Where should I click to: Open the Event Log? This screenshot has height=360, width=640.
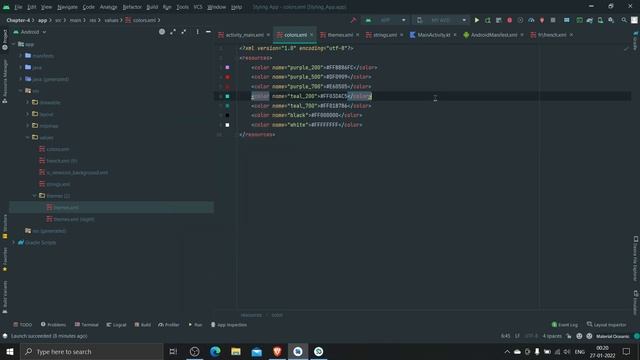click(565, 325)
